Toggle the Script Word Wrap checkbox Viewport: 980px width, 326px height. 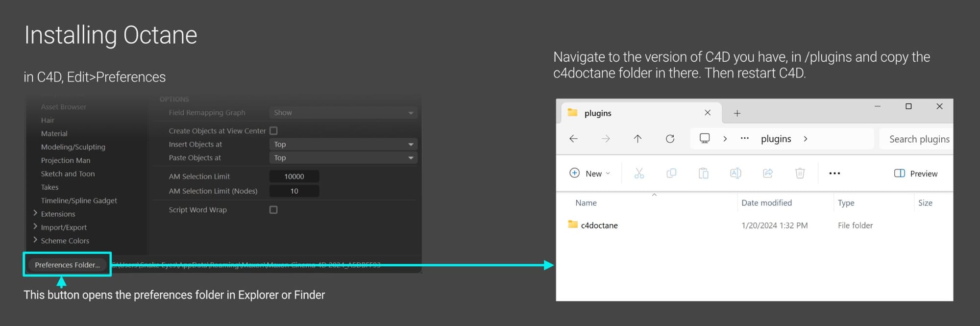click(273, 210)
